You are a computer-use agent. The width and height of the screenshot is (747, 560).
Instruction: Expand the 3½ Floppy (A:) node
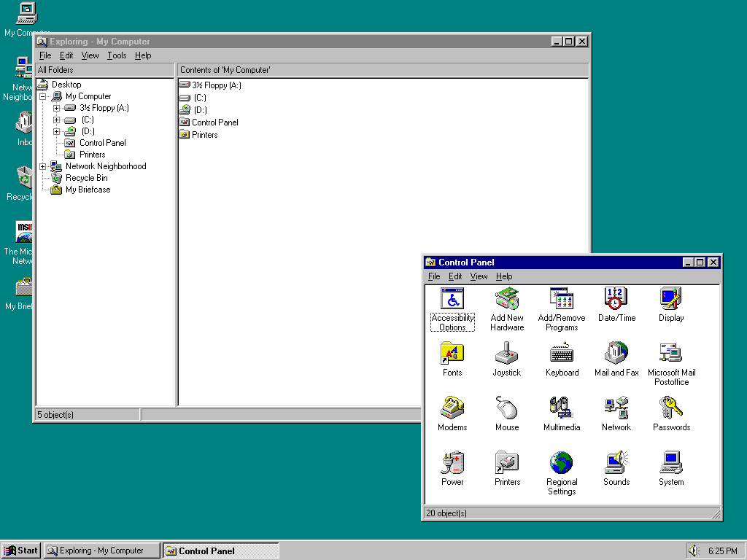pyautogui.click(x=57, y=108)
